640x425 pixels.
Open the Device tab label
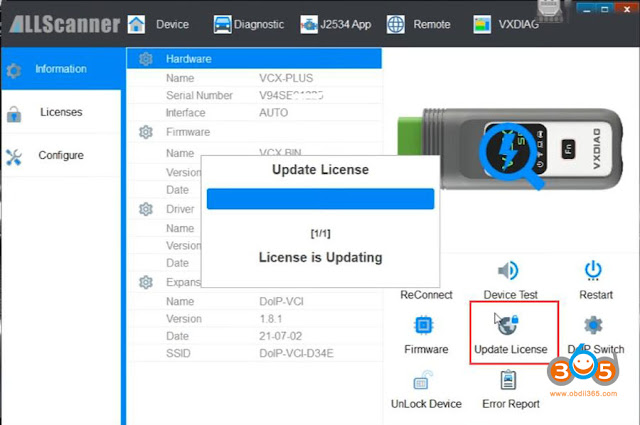[172, 24]
